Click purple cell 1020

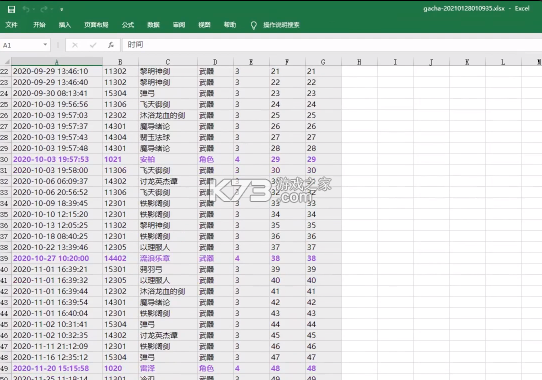point(120,368)
